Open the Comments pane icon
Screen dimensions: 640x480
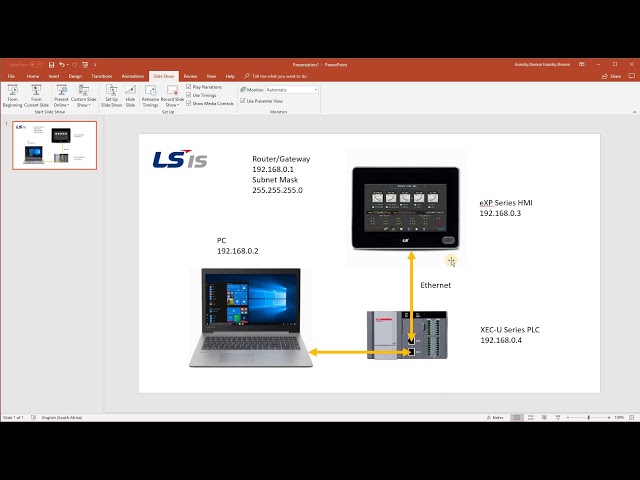tap(631, 76)
